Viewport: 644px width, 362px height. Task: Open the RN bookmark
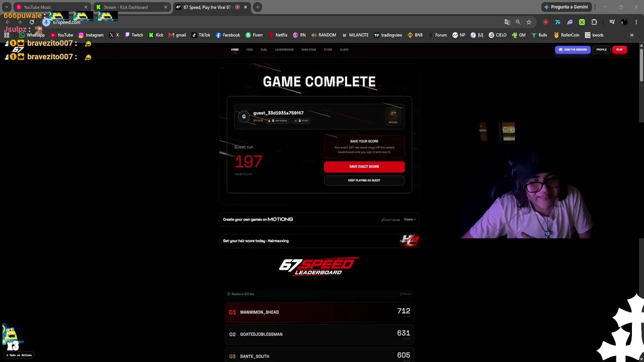tap(299, 35)
